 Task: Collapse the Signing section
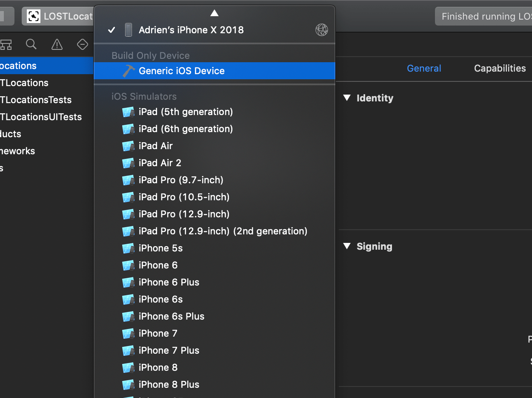click(x=346, y=246)
